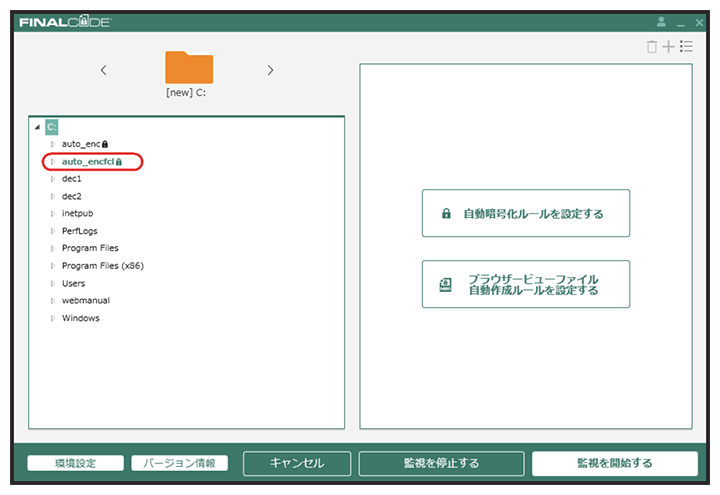Click the next folder right arrow
The image size is (720, 495).
tap(270, 70)
